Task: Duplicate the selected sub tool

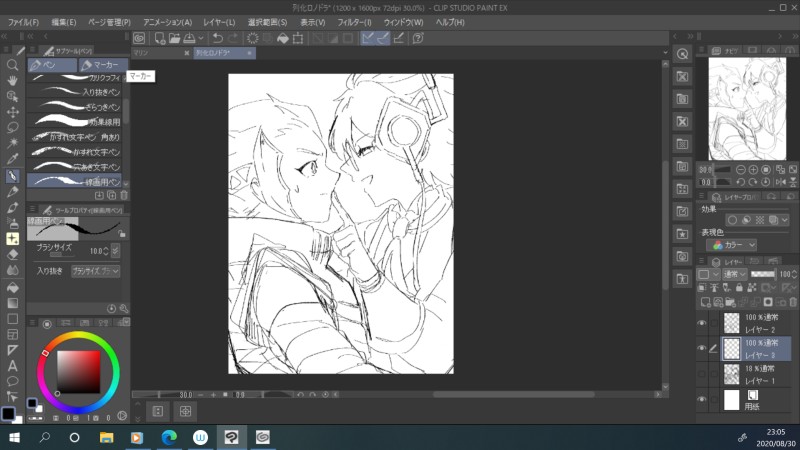Action: tap(112, 195)
